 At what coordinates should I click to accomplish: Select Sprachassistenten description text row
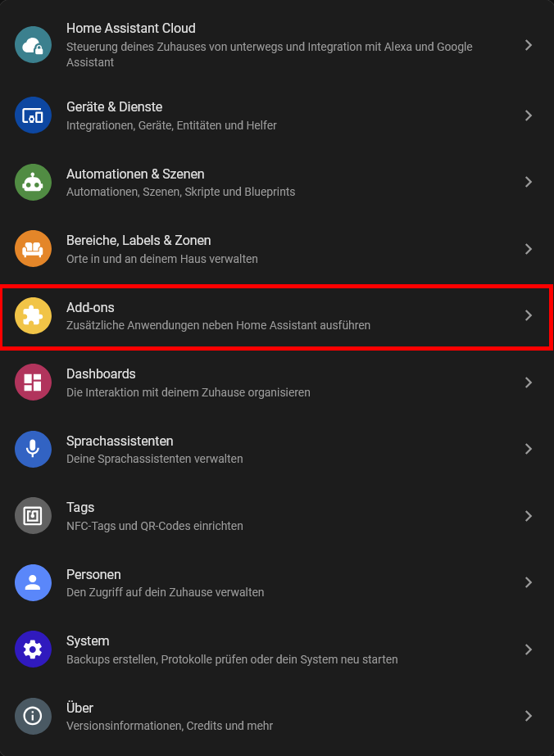(x=154, y=459)
